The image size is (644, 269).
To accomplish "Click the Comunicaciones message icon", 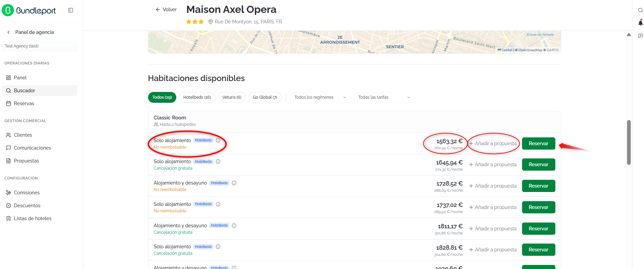I will coord(8,148).
